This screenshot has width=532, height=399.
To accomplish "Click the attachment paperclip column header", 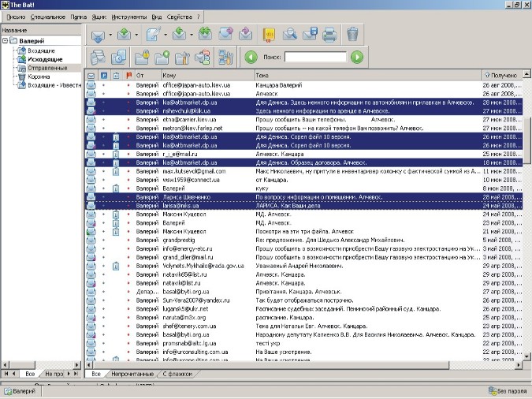I will pos(116,76).
